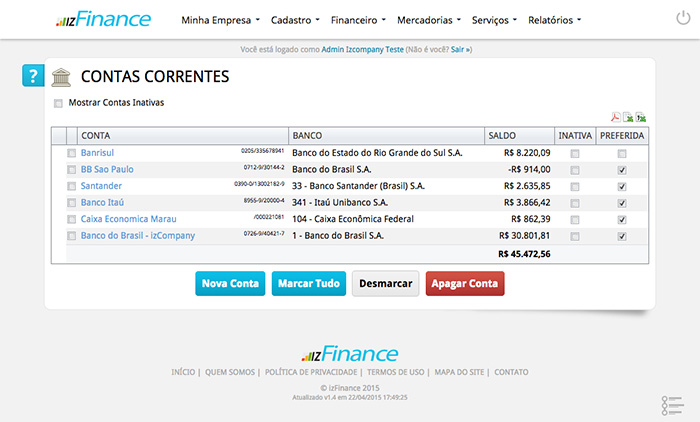Click the Desmarcar button
The width and height of the screenshot is (700, 422).
[386, 284]
